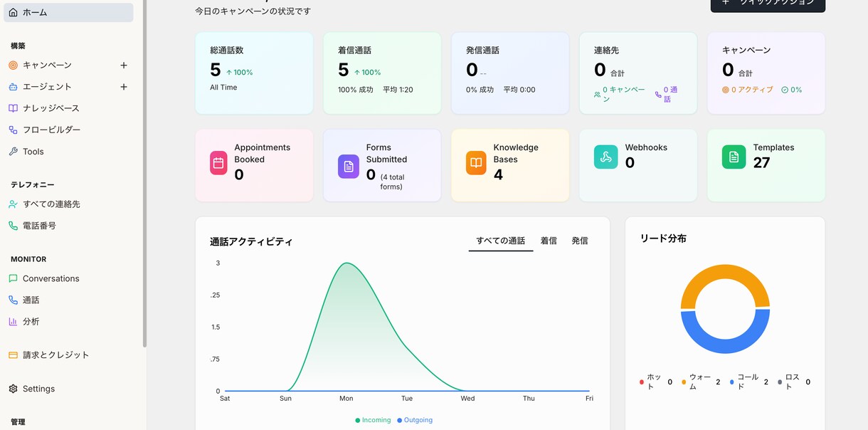Click the Settings gear icon
This screenshot has height=430, width=868.
tap(13, 389)
